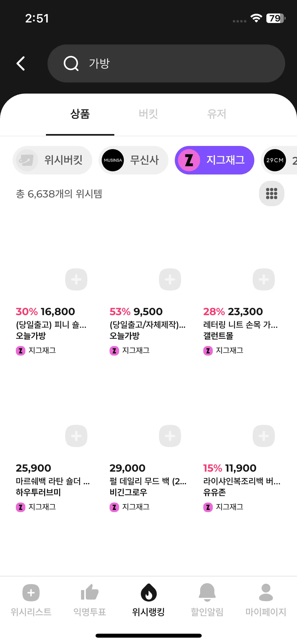Open the 마르쉐백 라탄 숄더 product
Screen dimensions: 297x644
(53, 481)
